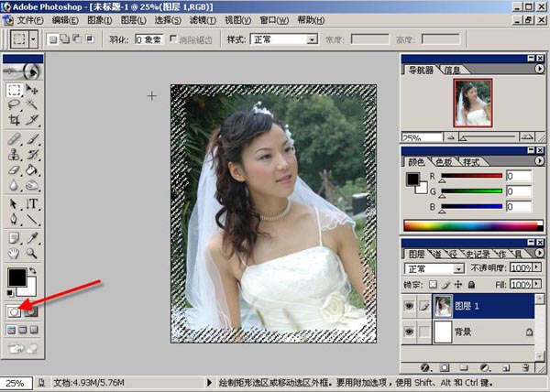Open 图像 menu
The height and width of the screenshot is (392, 550).
pyautogui.click(x=100, y=20)
